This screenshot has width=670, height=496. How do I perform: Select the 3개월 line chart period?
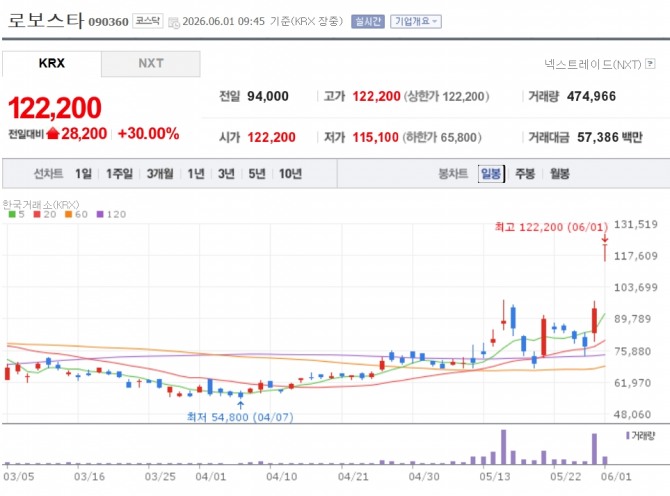pyautogui.click(x=160, y=173)
